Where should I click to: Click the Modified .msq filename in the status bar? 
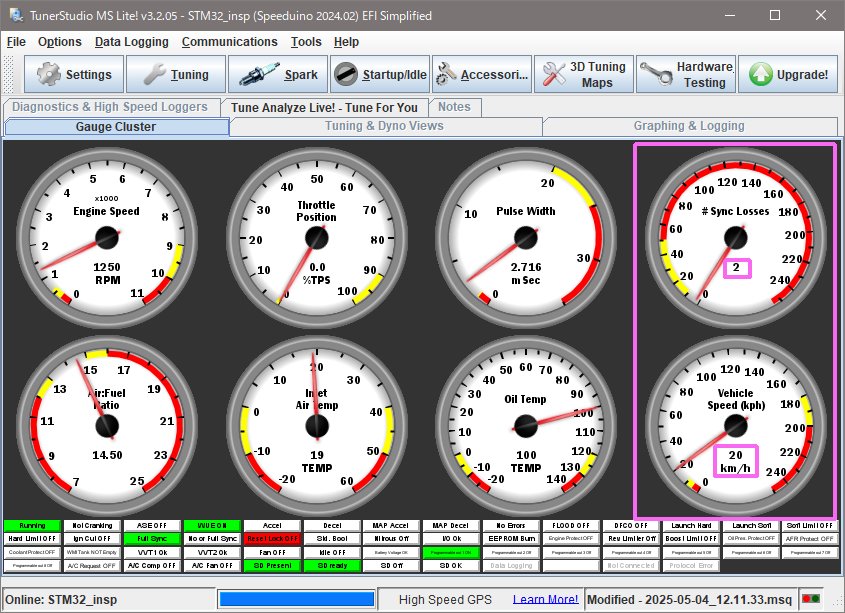coord(689,600)
